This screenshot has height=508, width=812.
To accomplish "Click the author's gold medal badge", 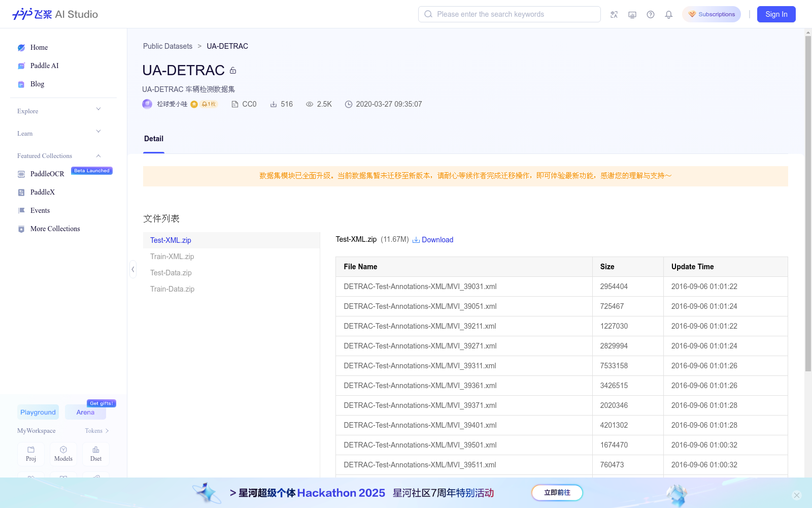I will point(194,104).
